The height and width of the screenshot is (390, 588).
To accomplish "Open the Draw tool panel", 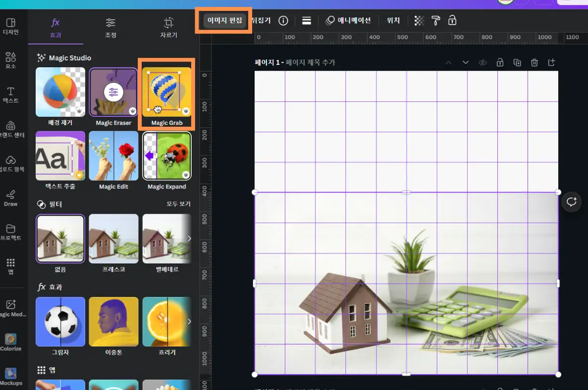I will pos(10,198).
